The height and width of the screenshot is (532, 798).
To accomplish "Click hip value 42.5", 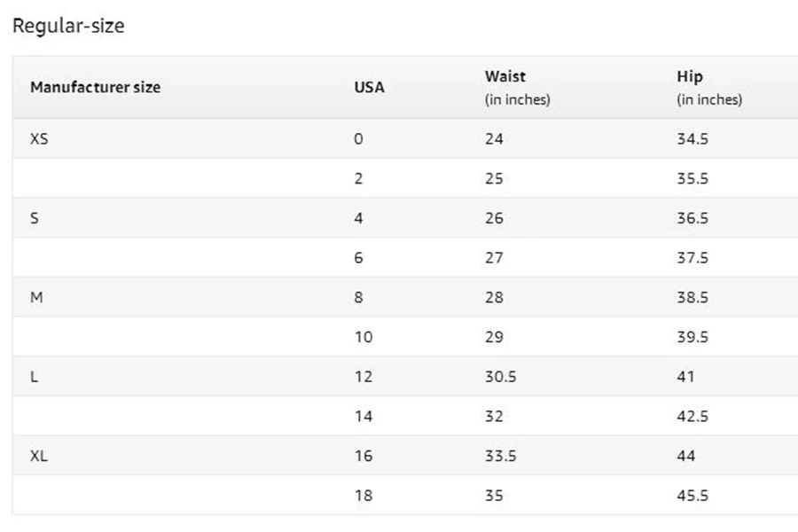I will coord(692,417).
